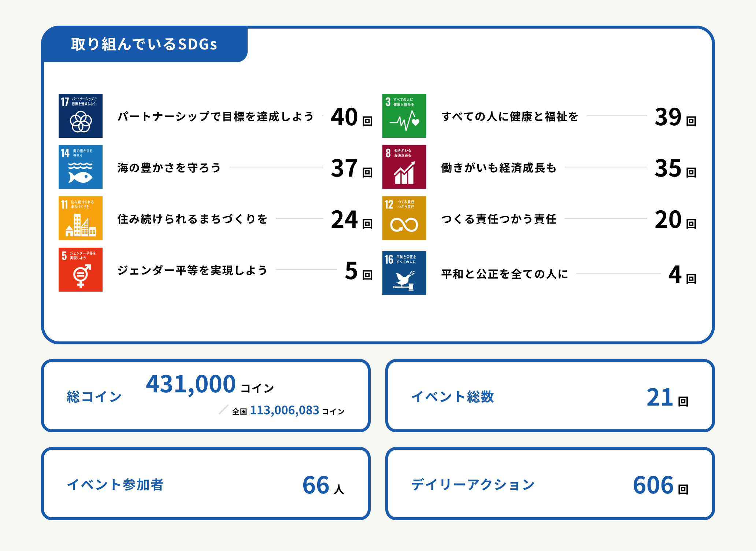Screen dimensions: 756x551
Task: Click the 431,000 coin total value
Action: pyautogui.click(x=191, y=384)
